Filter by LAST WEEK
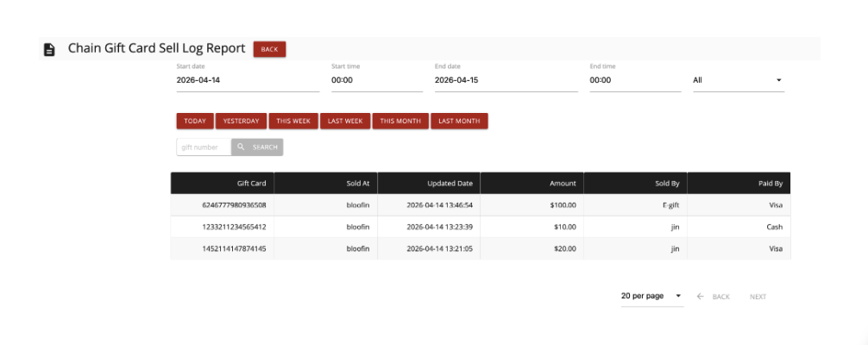Viewport: 868px width, 345px height. [x=345, y=121]
